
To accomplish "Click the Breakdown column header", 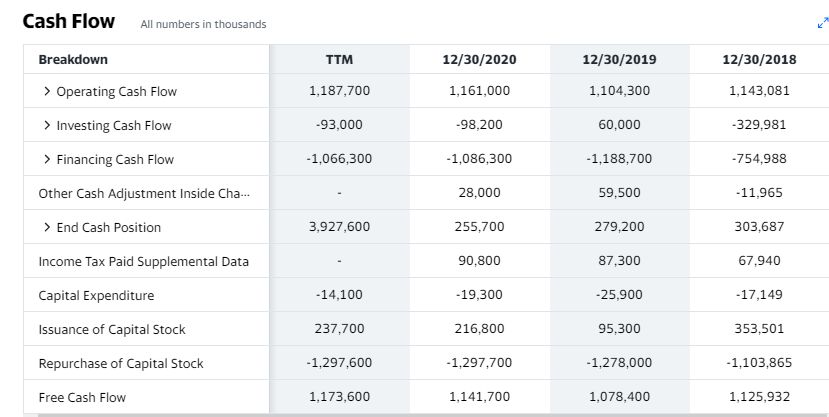I will coord(73,59).
